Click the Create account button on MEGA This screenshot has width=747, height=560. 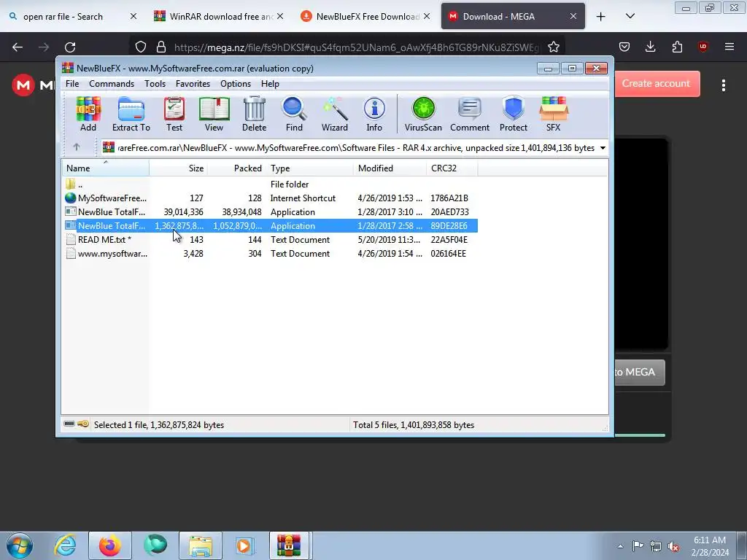click(657, 84)
